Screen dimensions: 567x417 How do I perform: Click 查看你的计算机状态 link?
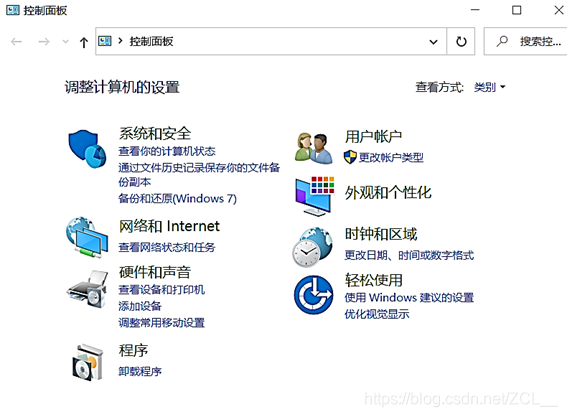point(167,151)
